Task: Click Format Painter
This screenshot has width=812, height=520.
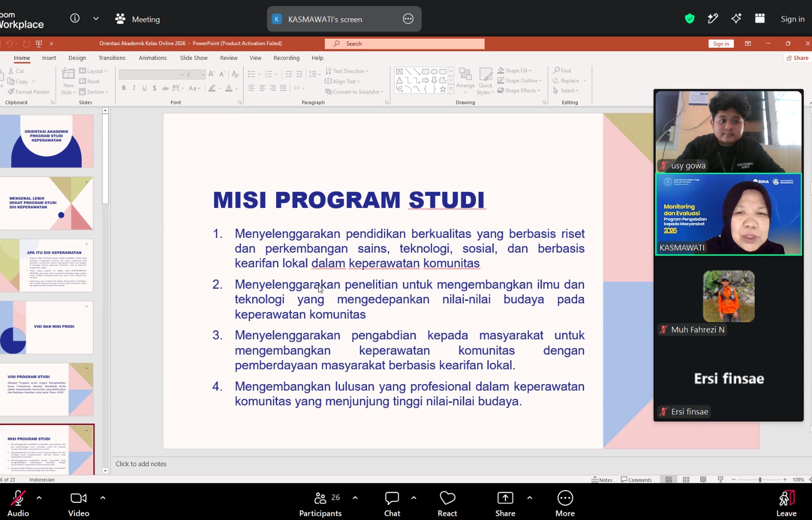Action: pyautogui.click(x=29, y=92)
